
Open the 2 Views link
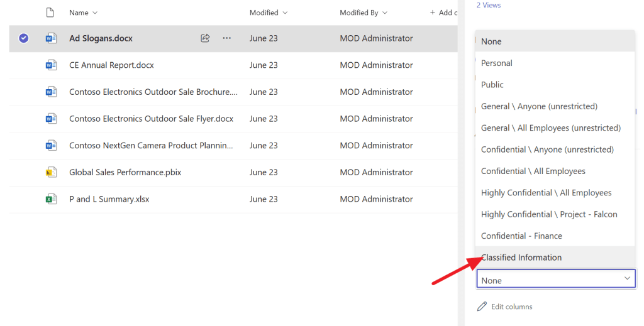tap(489, 5)
